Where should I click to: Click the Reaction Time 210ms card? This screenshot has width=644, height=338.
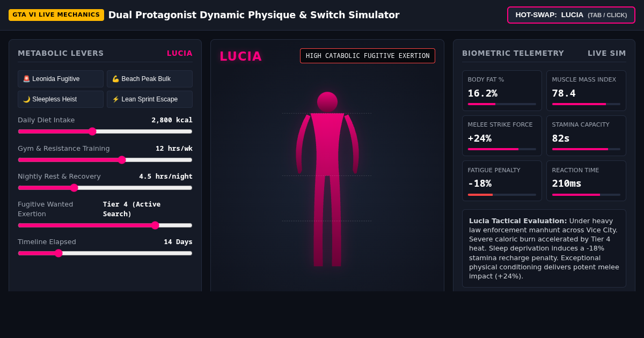point(586,181)
